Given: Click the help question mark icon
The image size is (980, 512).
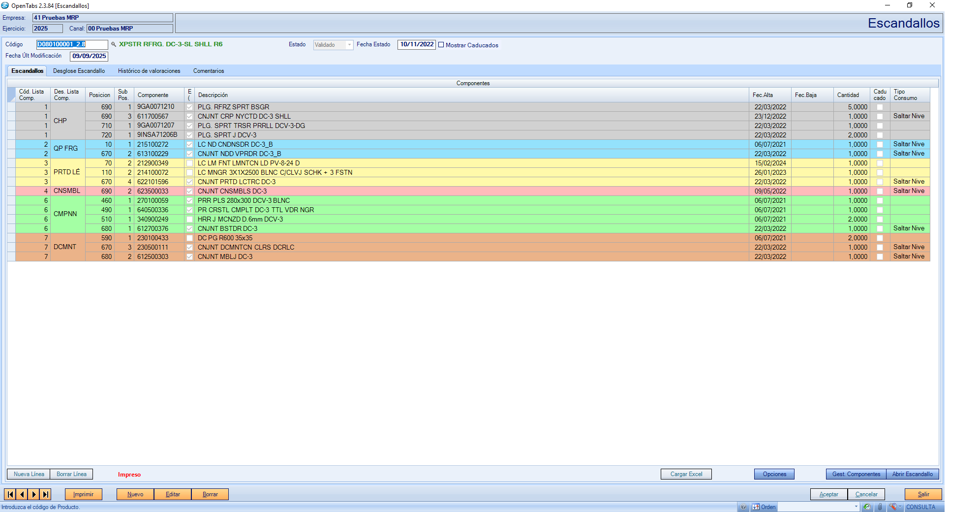Looking at the screenshot, I should pyautogui.click(x=743, y=507).
